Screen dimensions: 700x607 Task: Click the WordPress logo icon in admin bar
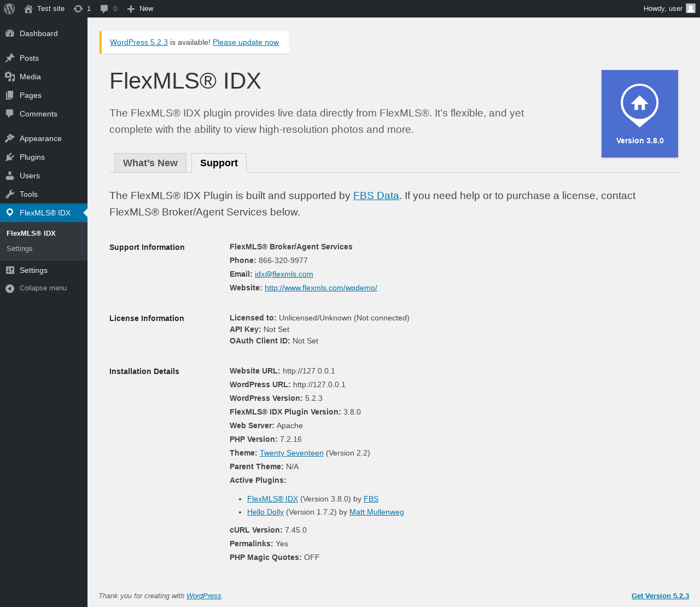point(9,9)
